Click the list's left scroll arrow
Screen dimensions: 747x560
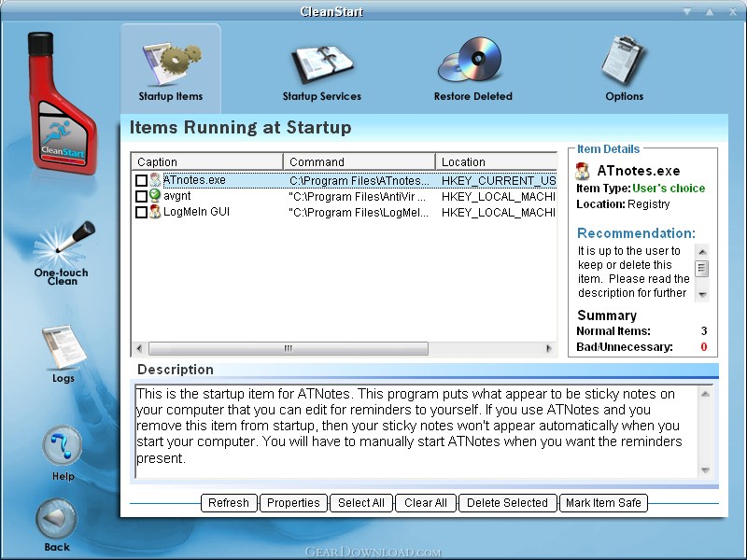coord(139,348)
